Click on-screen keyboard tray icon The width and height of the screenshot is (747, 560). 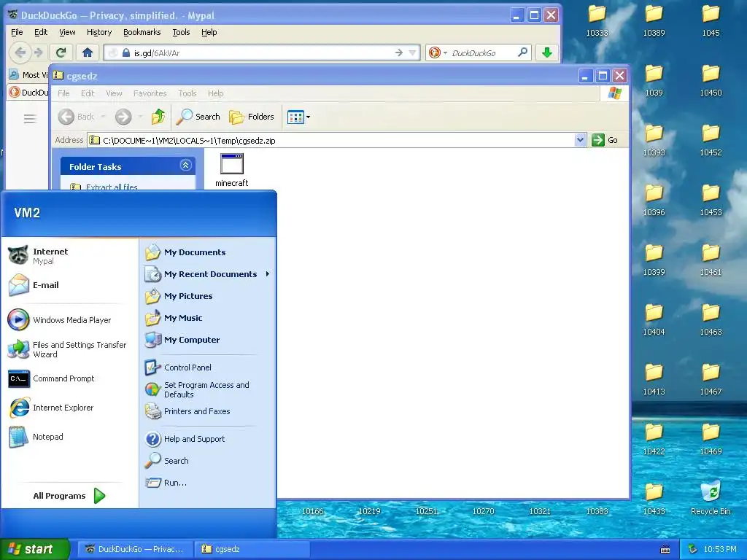(665, 550)
